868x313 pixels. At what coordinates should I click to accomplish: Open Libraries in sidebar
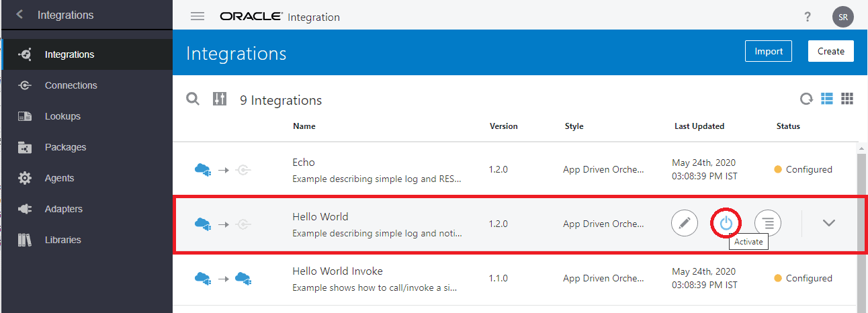[87, 240]
